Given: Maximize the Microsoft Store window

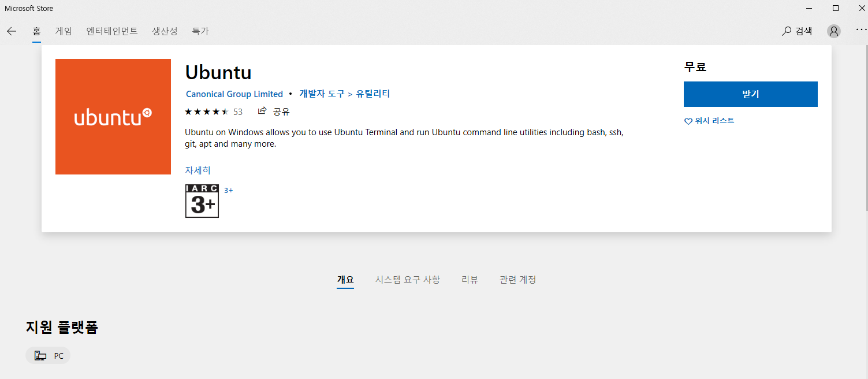Looking at the screenshot, I should coord(835,8).
